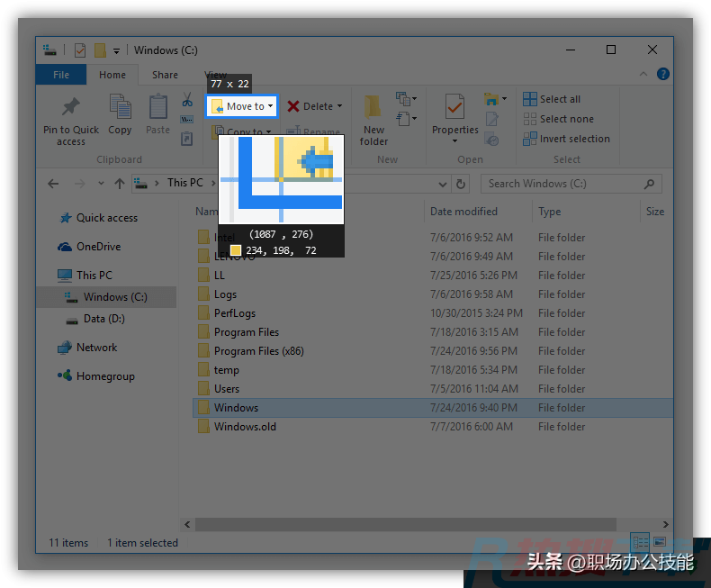Screen dimensions: 711x588
Task: Open the File tab
Action: coord(61,75)
